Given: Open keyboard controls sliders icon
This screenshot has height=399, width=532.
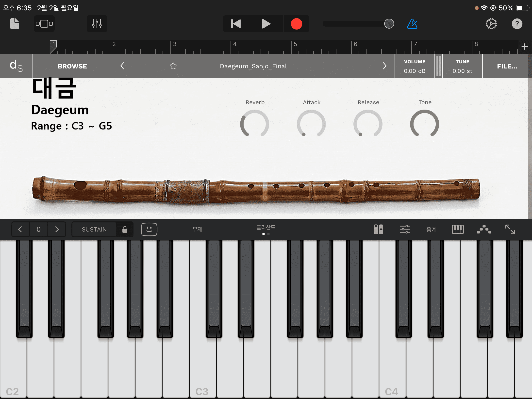Looking at the screenshot, I should tap(405, 229).
